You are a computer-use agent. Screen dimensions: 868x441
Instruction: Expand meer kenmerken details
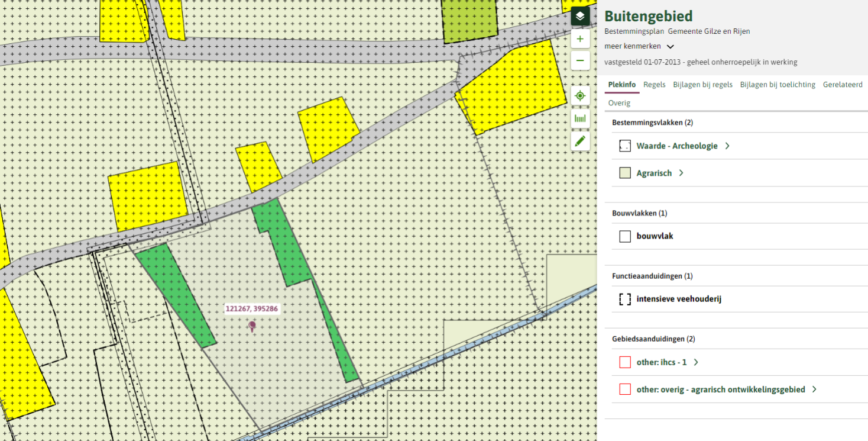pos(639,46)
